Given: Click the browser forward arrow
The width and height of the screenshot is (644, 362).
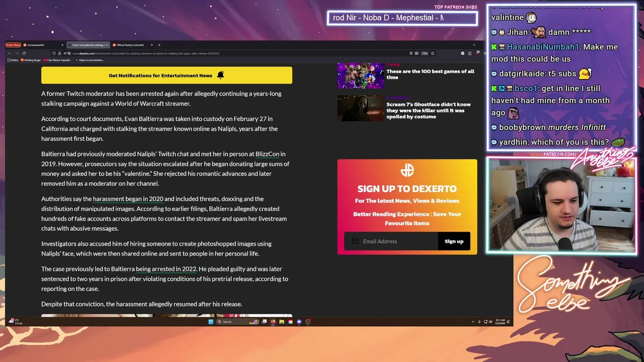Looking at the screenshot, I should 17,53.
